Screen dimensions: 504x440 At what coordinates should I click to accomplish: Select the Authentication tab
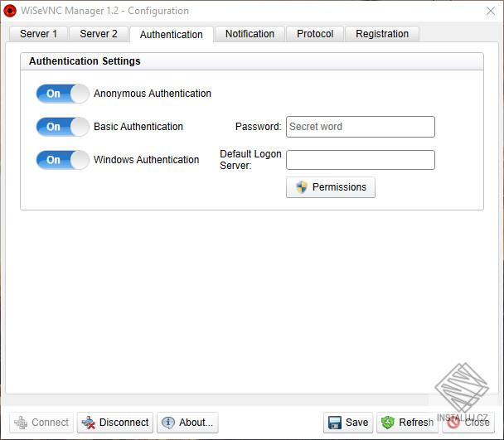(x=172, y=34)
